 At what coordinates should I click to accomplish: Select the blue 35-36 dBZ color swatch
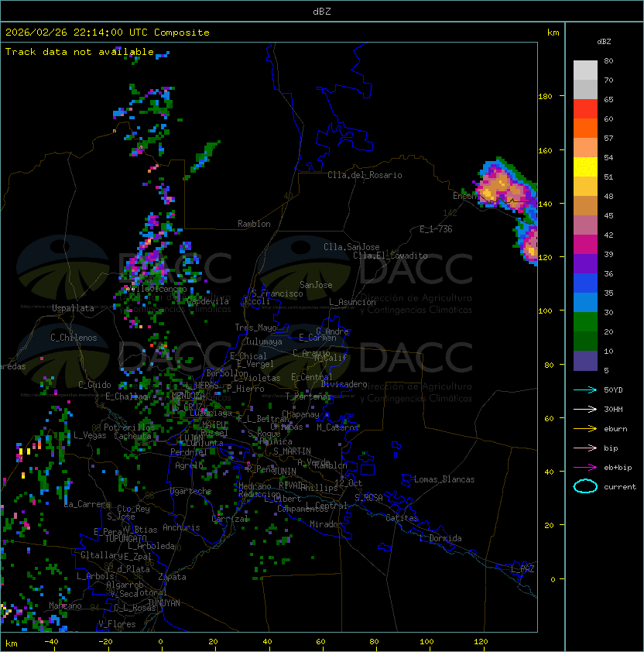(585, 283)
